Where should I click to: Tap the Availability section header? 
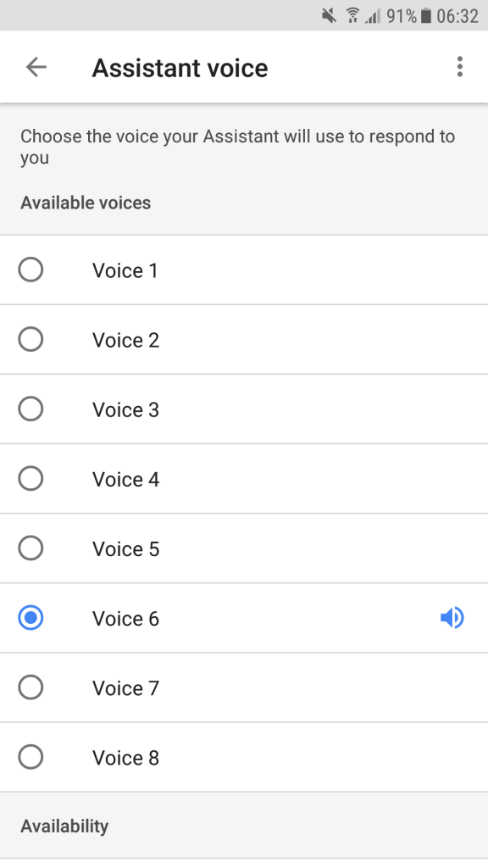tap(64, 826)
